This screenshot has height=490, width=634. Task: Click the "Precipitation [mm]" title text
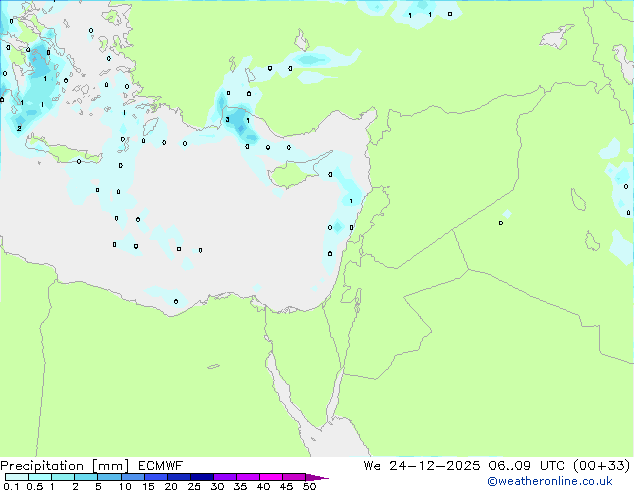coord(65,466)
